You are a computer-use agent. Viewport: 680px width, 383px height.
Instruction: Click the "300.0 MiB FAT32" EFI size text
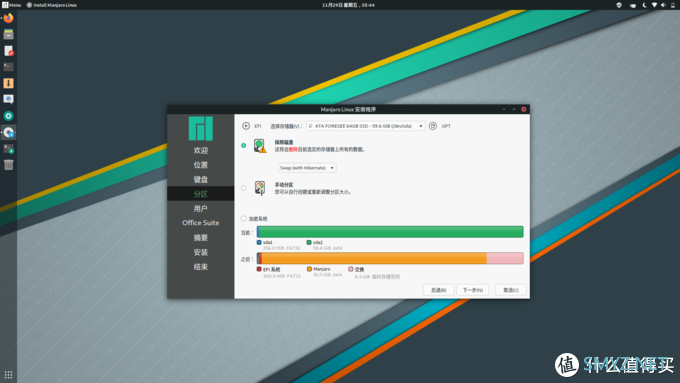(281, 276)
